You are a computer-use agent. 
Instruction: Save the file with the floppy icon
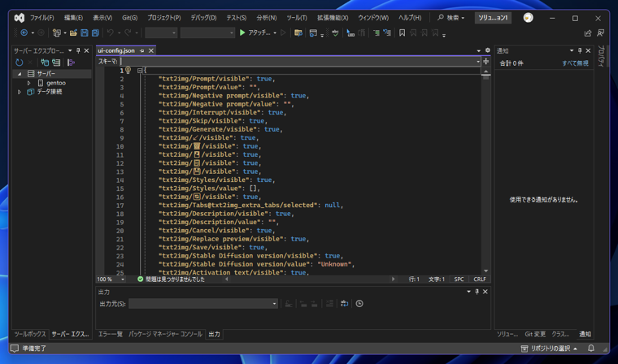coord(84,33)
